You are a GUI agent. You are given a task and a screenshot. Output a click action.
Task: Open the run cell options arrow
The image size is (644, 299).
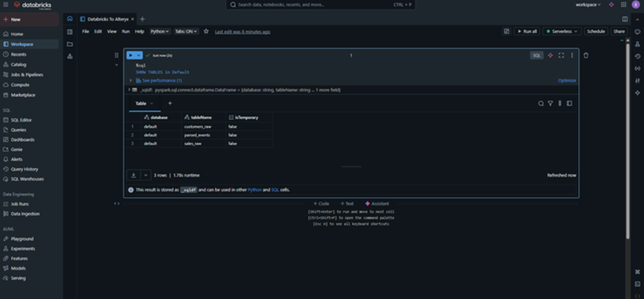tap(139, 55)
